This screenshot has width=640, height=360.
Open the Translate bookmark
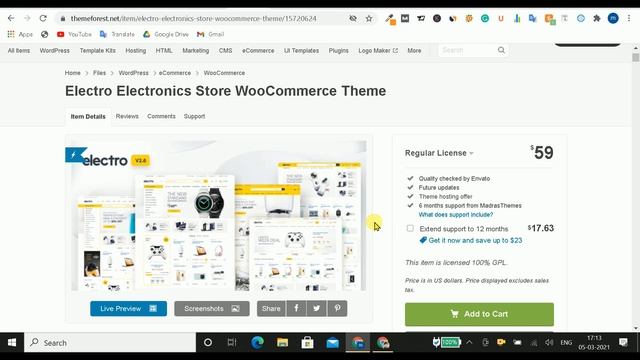coord(117,34)
